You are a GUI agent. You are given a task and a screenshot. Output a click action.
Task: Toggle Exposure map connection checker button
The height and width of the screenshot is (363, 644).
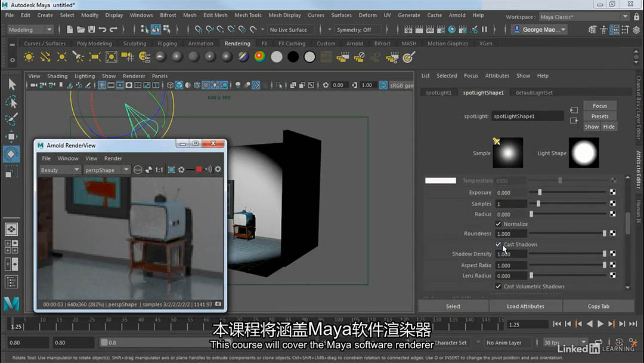613,192
